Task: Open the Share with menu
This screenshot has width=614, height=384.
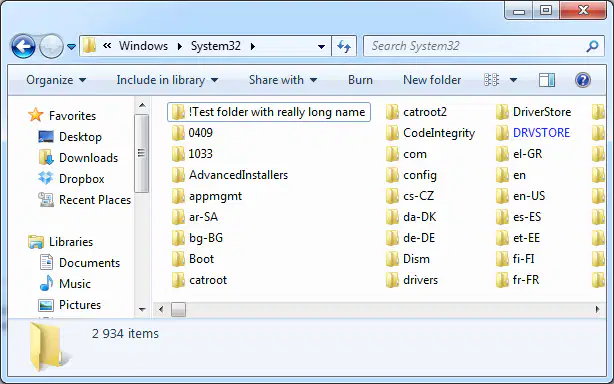Action: (x=283, y=80)
